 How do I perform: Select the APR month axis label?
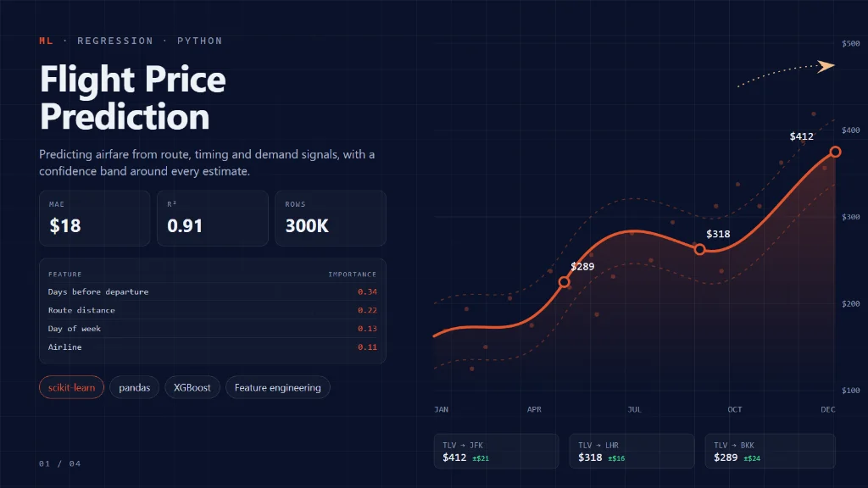point(534,409)
